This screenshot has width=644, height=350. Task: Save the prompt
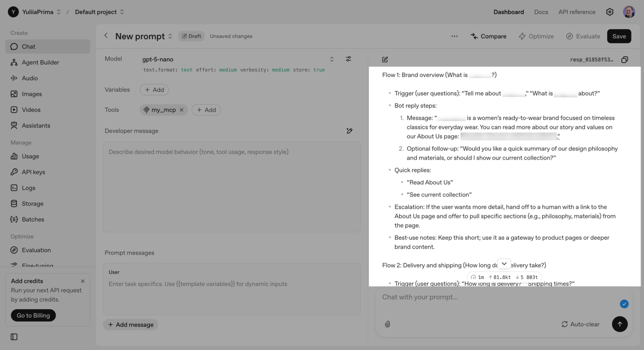click(619, 36)
